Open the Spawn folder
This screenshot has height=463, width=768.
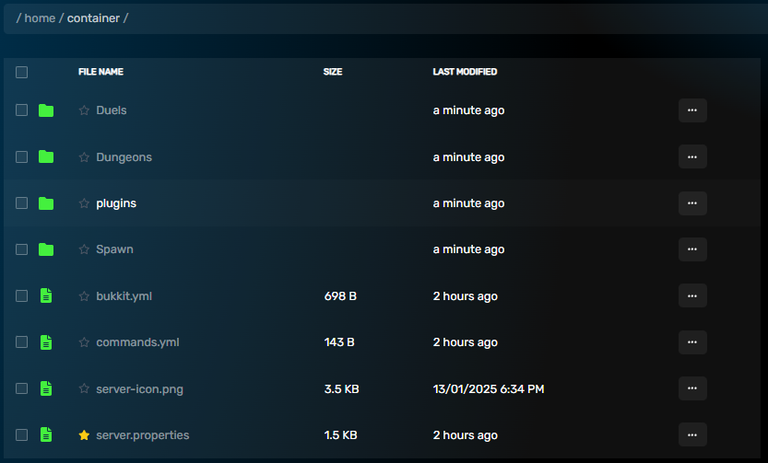click(115, 249)
